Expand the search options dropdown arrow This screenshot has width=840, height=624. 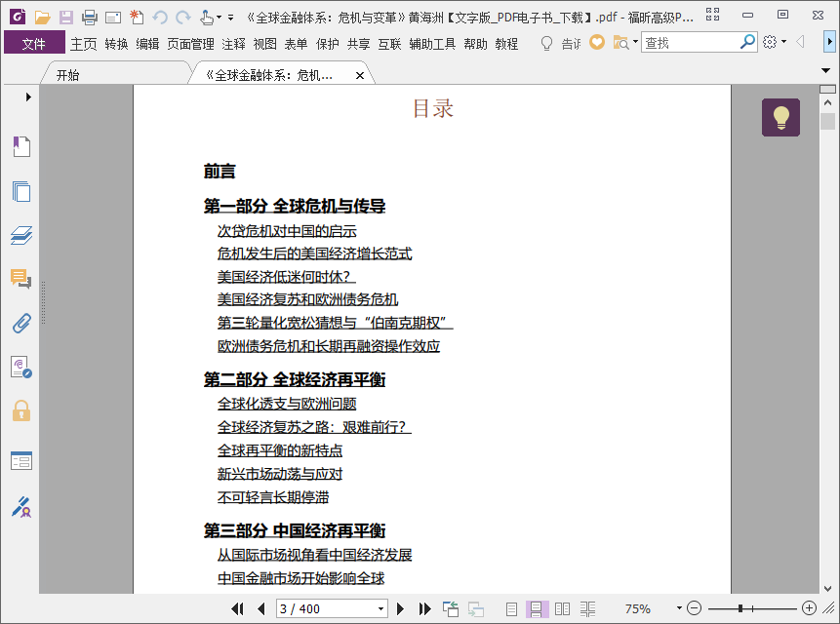coord(635,41)
